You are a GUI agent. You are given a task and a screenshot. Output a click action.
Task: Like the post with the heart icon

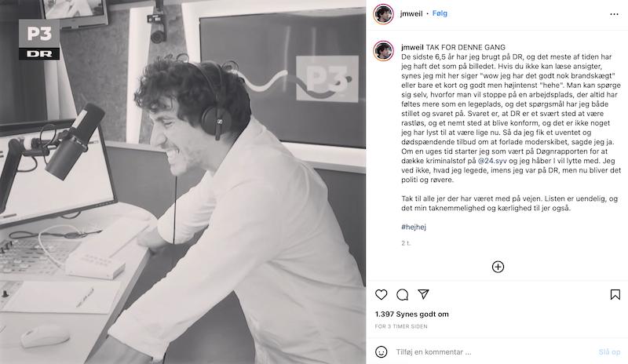click(381, 295)
